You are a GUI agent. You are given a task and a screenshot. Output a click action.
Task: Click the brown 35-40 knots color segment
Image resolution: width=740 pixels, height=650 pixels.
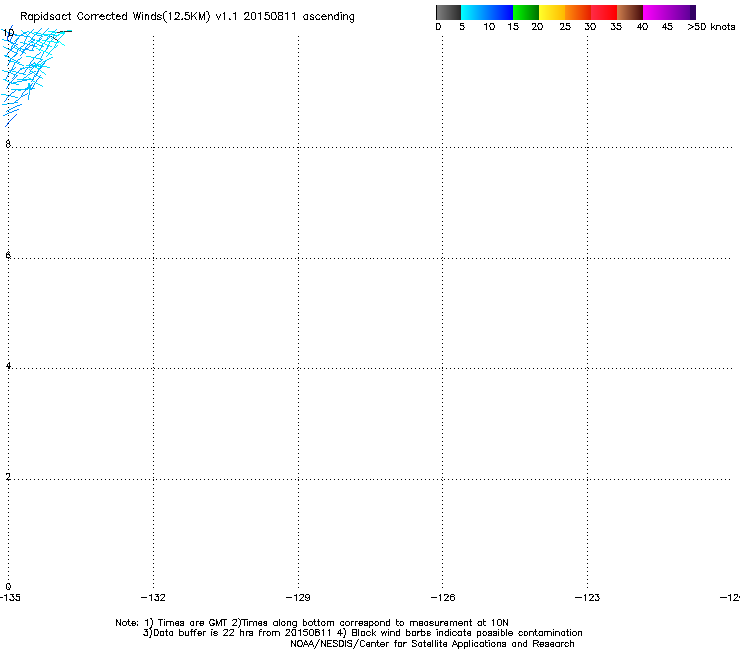click(x=630, y=12)
